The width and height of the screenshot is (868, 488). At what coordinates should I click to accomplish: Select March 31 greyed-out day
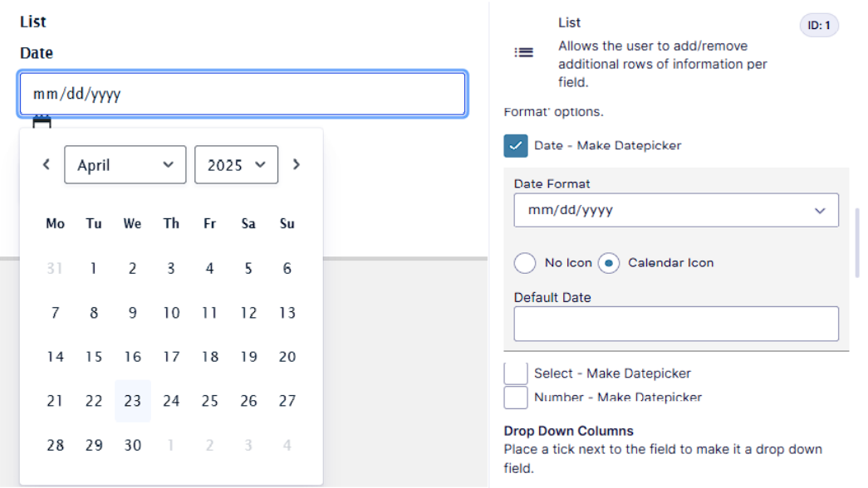pos(55,269)
